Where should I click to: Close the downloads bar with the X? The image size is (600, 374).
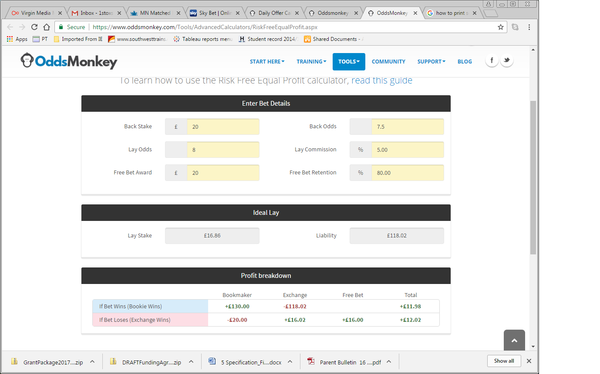tap(529, 361)
